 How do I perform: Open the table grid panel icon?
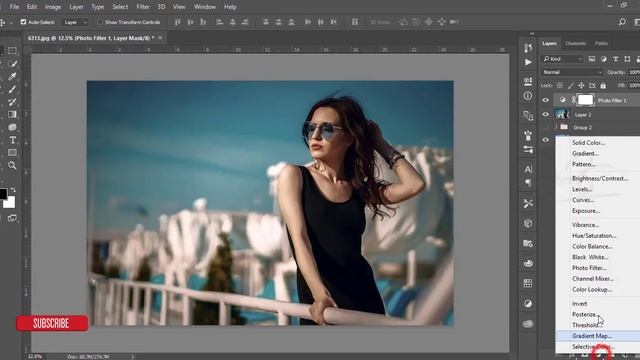click(x=528, y=283)
